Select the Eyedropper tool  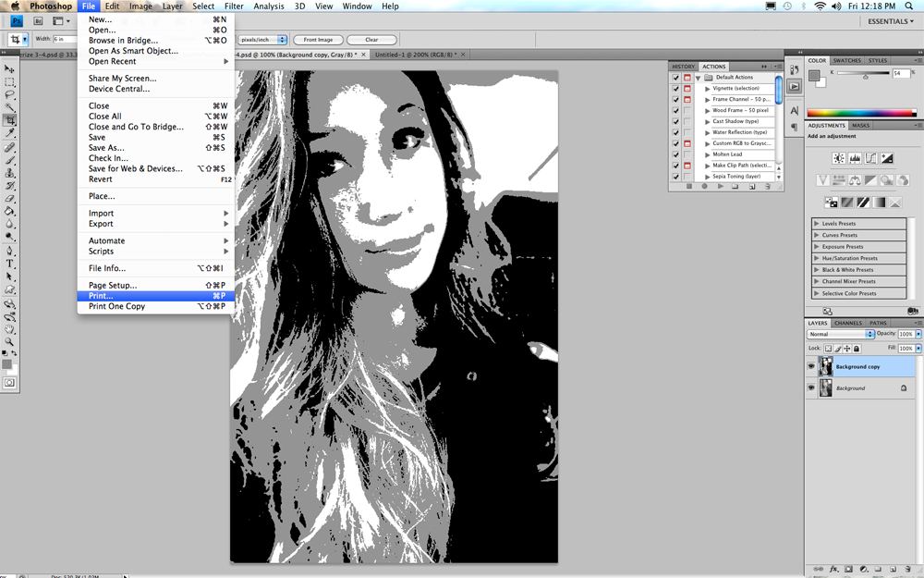[x=9, y=133]
